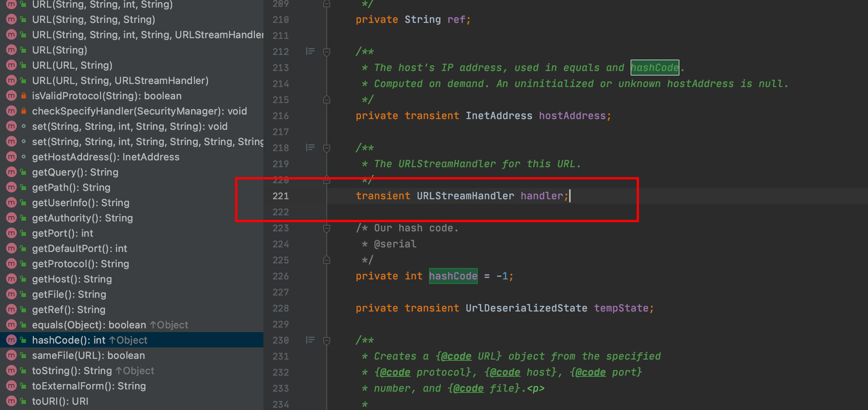Collapse fold end marker at line 225

click(x=327, y=260)
